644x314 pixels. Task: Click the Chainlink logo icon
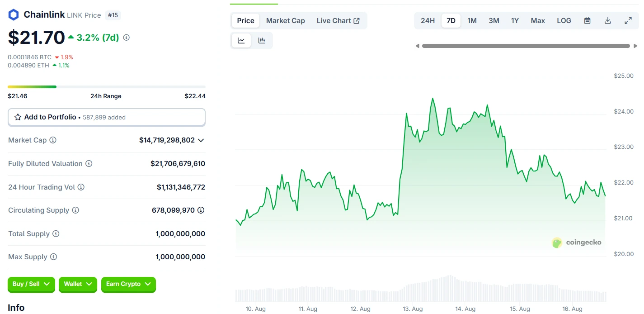point(14,15)
